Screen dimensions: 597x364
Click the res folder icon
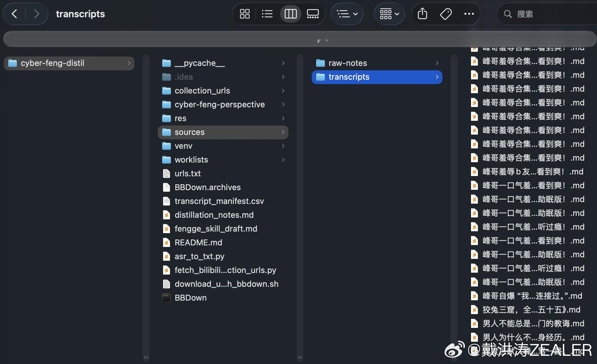(166, 118)
